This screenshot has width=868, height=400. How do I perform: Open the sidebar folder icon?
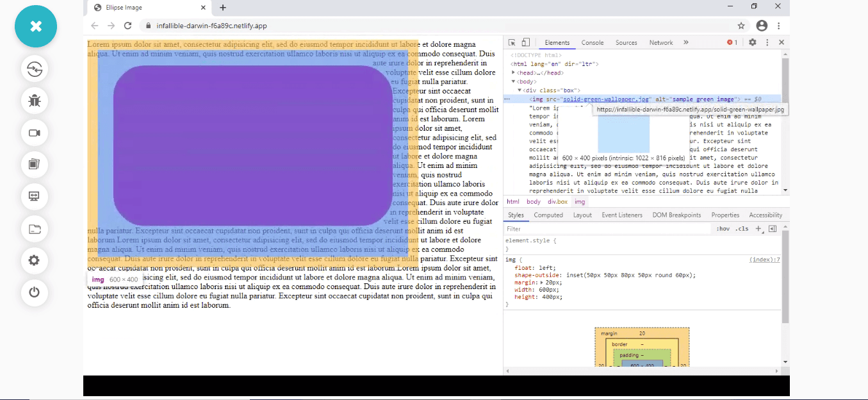pos(35,228)
